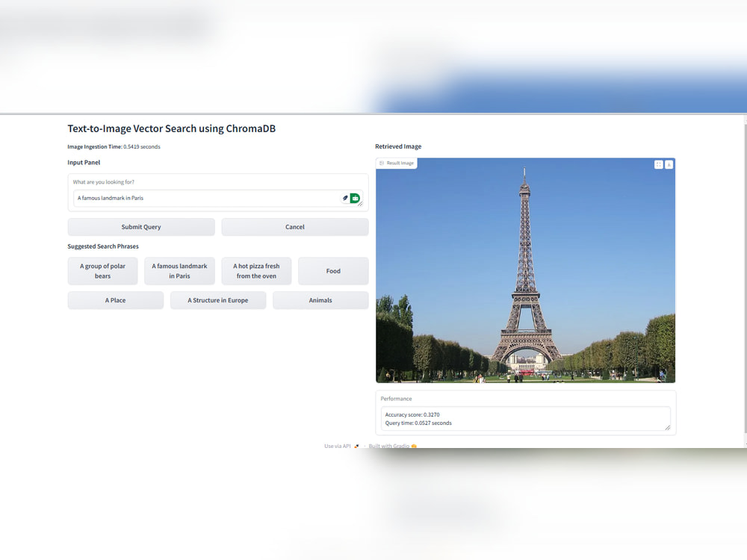Click the 'Accuracy score: 0.3270' line
Screen dimensions: 747x560
pos(412,414)
